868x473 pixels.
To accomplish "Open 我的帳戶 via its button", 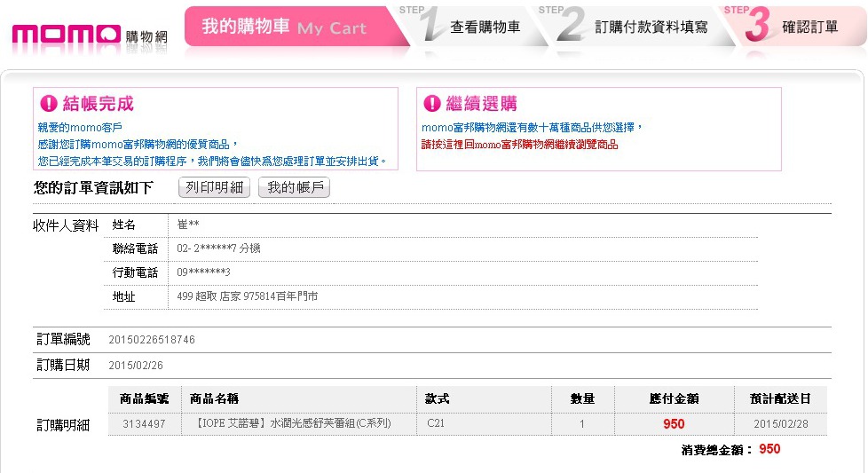I will coord(293,187).
